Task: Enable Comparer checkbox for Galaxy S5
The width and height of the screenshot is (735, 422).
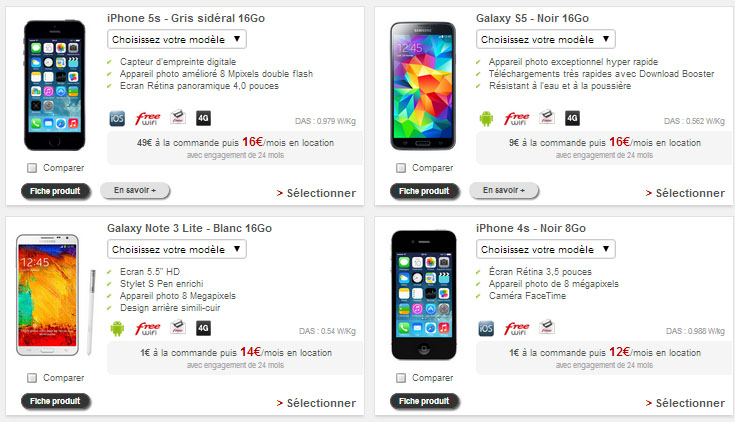Action: pos(401,168)
